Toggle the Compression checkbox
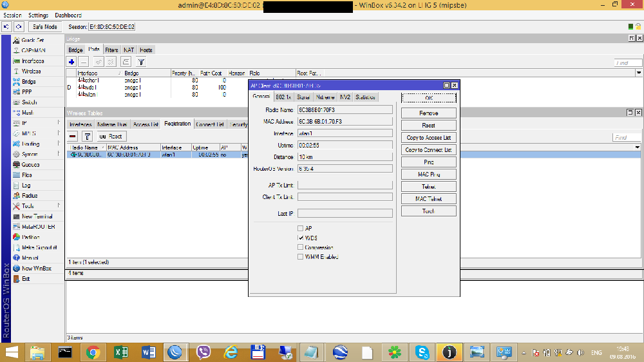The image size is (644, 362). point(300,247)
